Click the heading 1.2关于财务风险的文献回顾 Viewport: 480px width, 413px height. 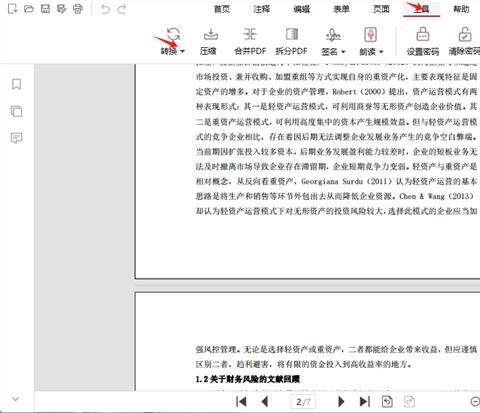tap(247, 379)
